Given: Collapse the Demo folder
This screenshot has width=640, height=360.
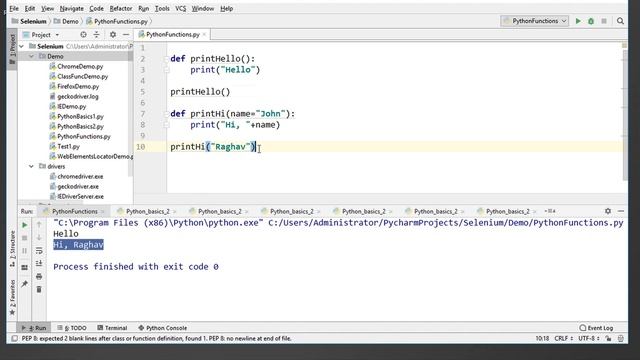Looking at the screenshot, I should coord(31,56).
